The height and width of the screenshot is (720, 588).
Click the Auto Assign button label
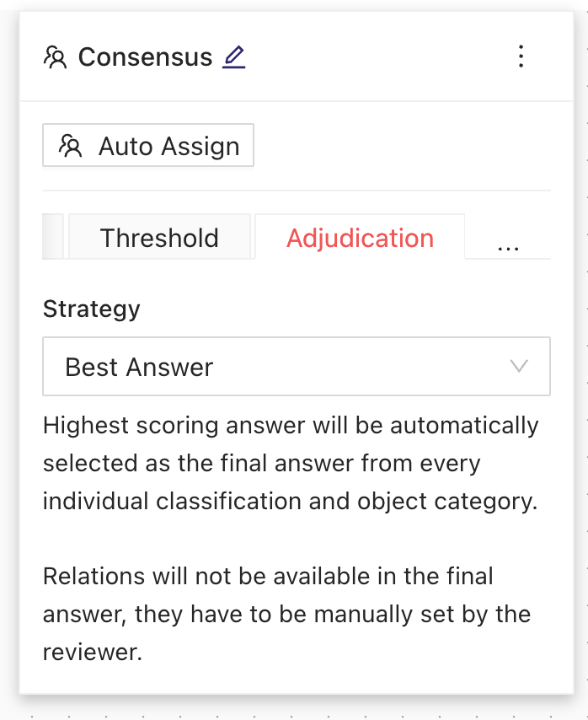pyautogui.click(x=168, y=146)
